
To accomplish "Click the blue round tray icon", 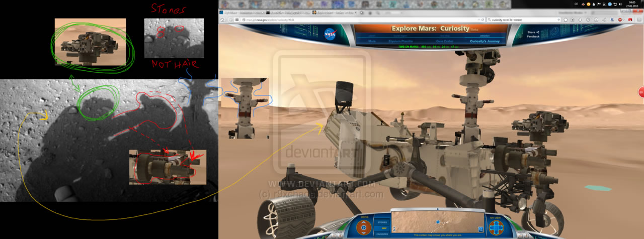I will coord(610,5).
